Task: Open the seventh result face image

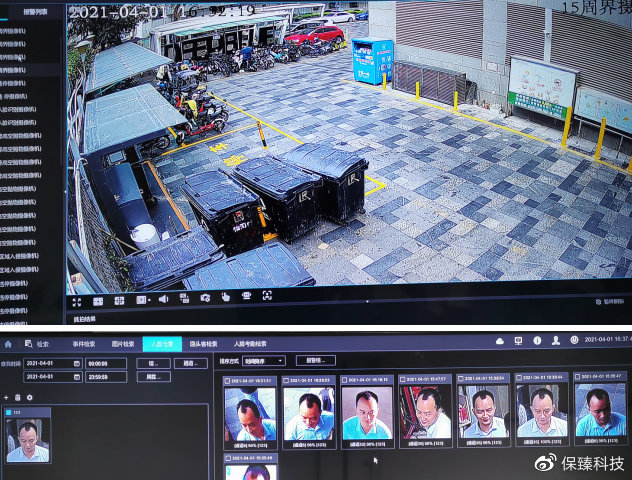Action: (x=601, y=410)
